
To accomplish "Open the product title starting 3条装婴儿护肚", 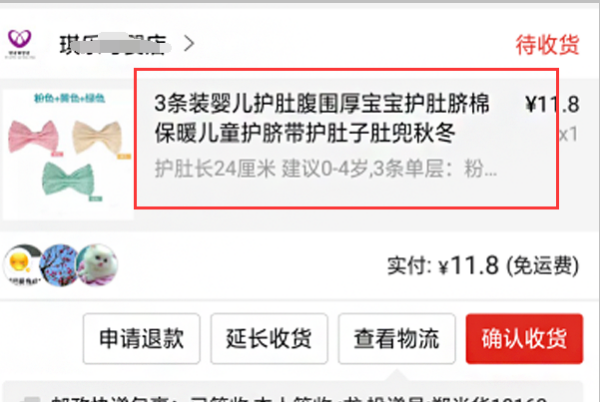I will [x=321, y=118].
